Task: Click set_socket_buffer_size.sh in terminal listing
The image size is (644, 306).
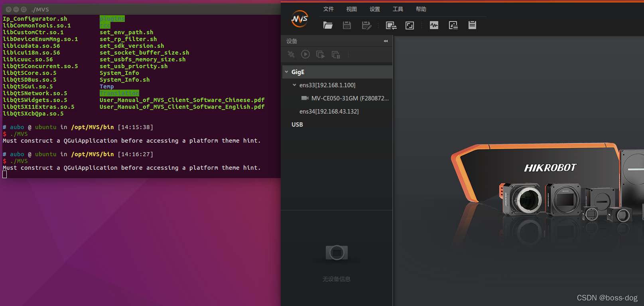Action: pyautogui.click(x=144, y=53)
